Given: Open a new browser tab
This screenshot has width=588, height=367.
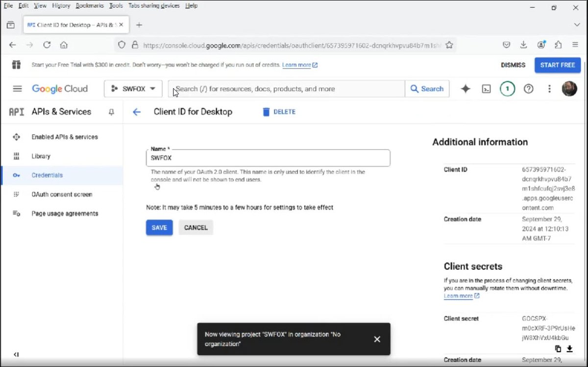Looking at the screenshot, I should pyautogui.click(x=139, y=25).
